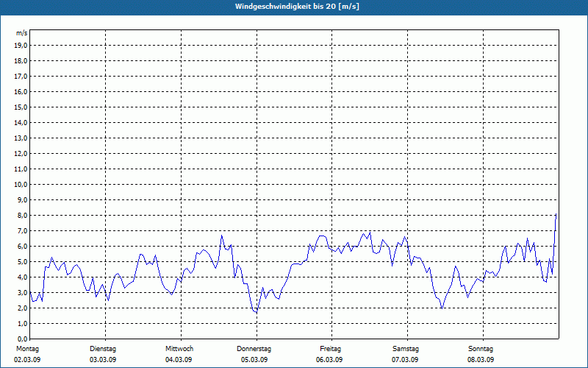Click the date 05.03.09

point(254,360)
